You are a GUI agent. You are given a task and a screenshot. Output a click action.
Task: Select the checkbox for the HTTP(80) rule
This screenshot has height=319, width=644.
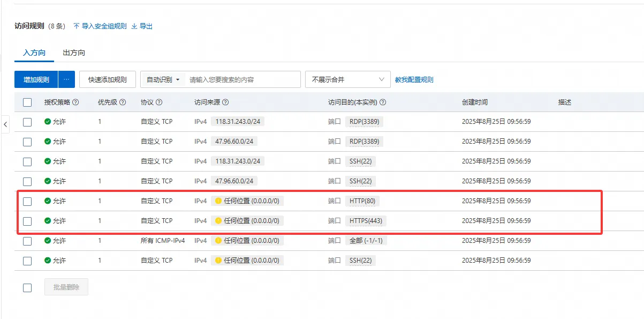[x=27, y=201]
